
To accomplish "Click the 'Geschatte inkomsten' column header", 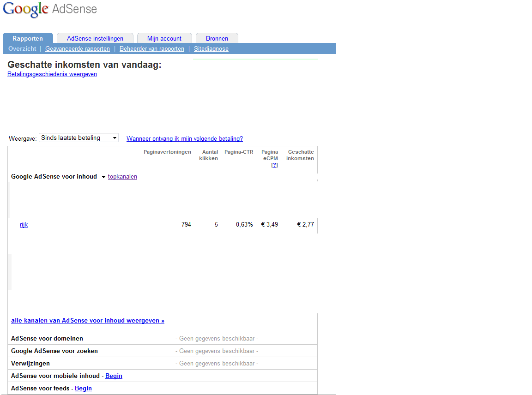I will [x=300, y=155].
